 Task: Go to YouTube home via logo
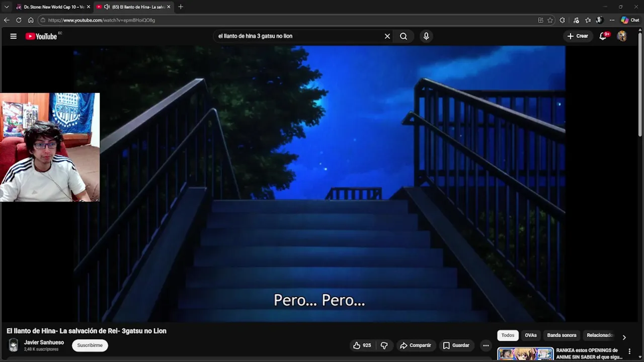[41, 36]
